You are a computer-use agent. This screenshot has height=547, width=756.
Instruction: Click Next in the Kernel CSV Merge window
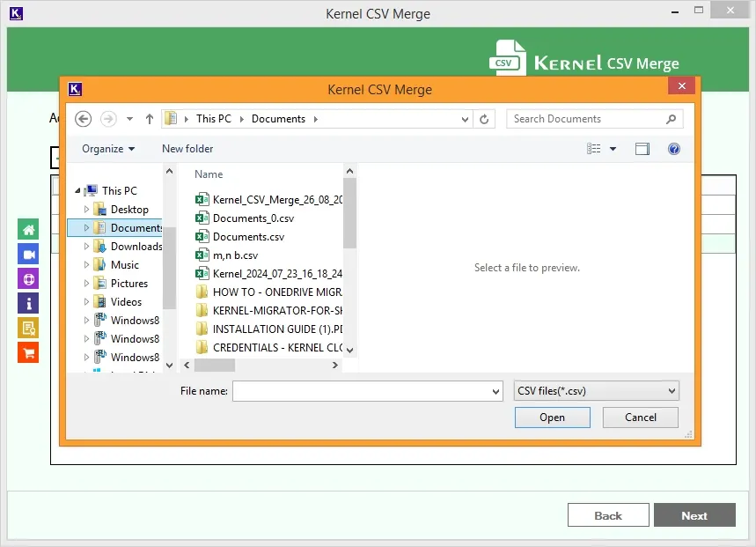pyautogui.click(x=694, y=515)
